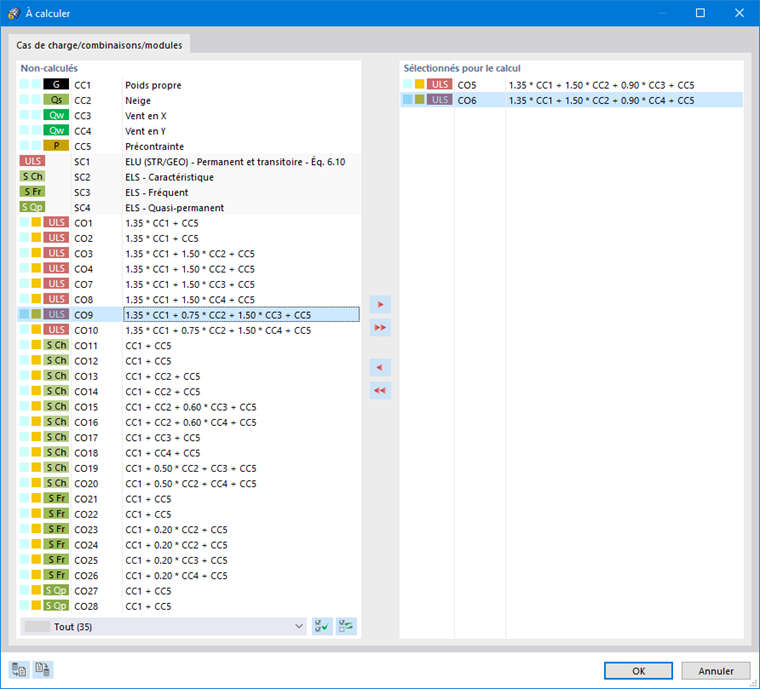Click the single right-arrow add-selected button
The width and height of the screenshot is (760, 689).
[380, 304]
